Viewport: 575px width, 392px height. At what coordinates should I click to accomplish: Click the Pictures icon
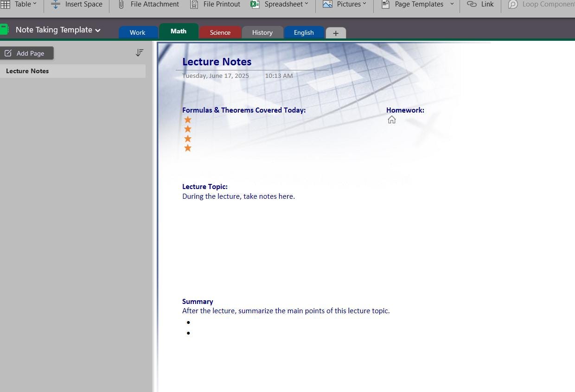pos(327,4)
